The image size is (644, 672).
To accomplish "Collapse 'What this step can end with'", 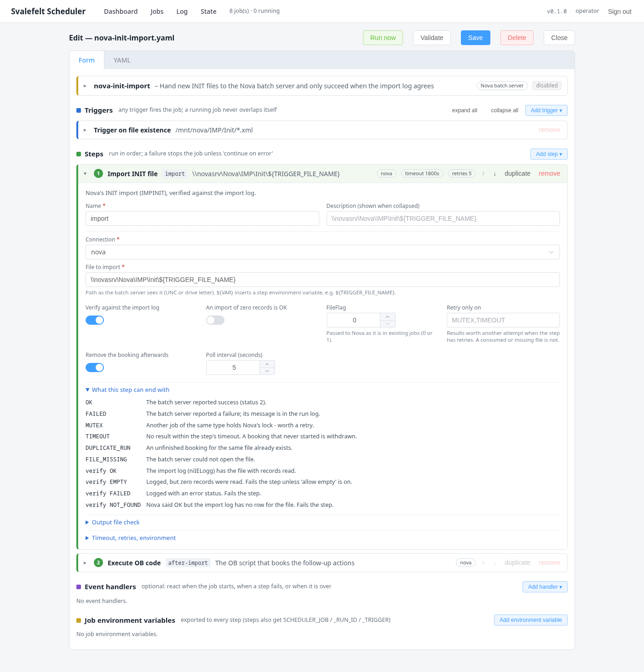I will coord(127,390).
